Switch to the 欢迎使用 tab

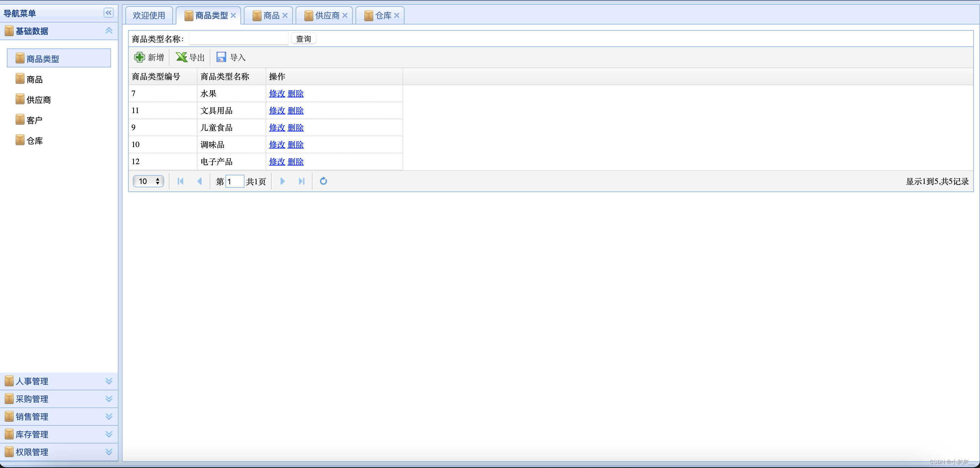[149, 16]
